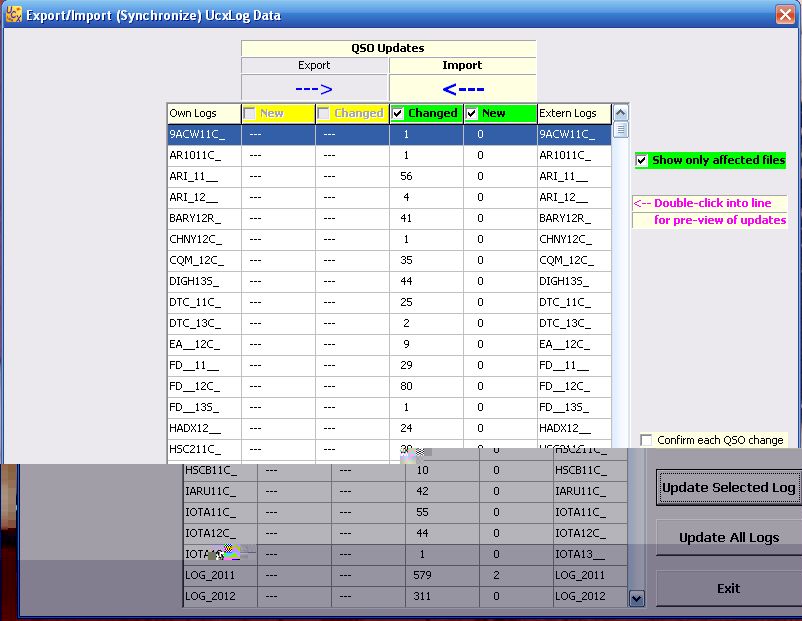802x621 pixels.
Task: Uncheck the Import New checkbox
Action: click(x=472, y=114)
